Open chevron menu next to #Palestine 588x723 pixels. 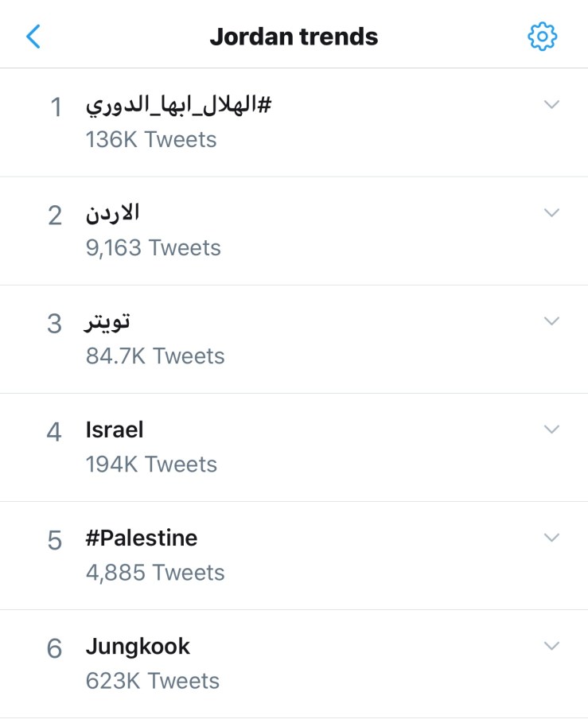pyautogui.click(x=551, y=537)
